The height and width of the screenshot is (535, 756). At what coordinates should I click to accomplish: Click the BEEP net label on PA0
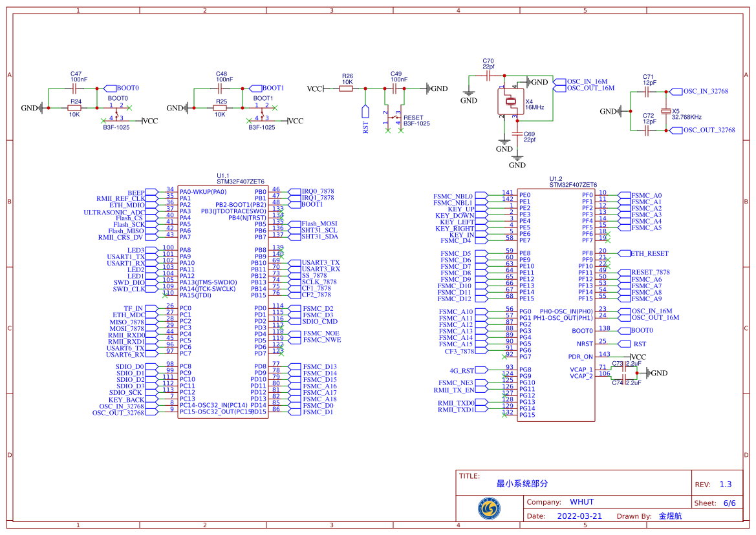click(136, 193)
